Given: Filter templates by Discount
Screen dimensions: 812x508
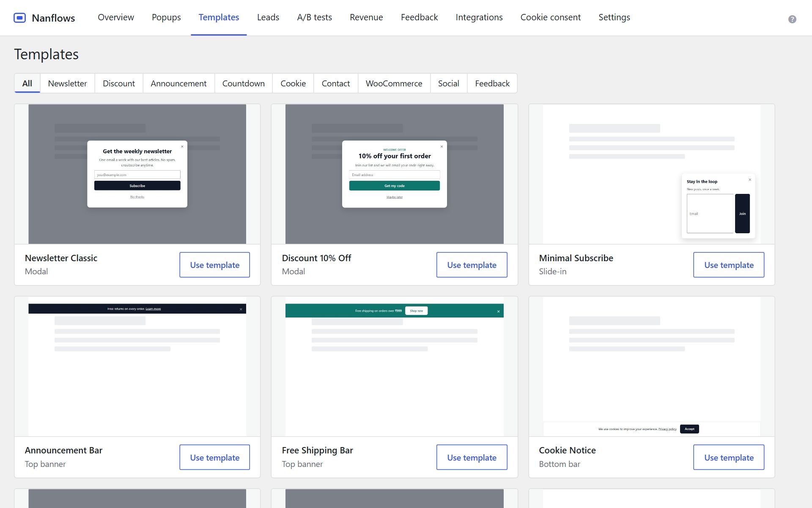Looking at the screenshot, I should (x=119, y=83).
